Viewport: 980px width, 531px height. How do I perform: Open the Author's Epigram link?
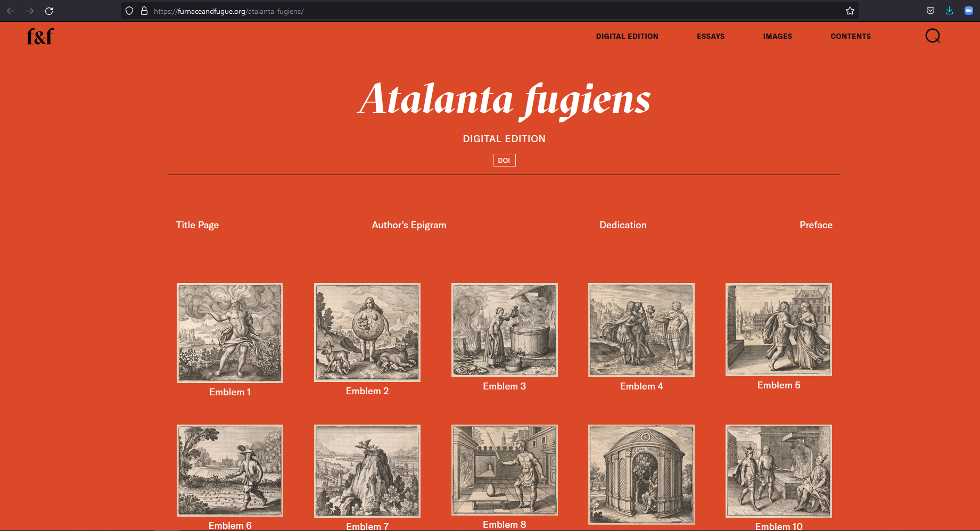click(x=409, y=225)
